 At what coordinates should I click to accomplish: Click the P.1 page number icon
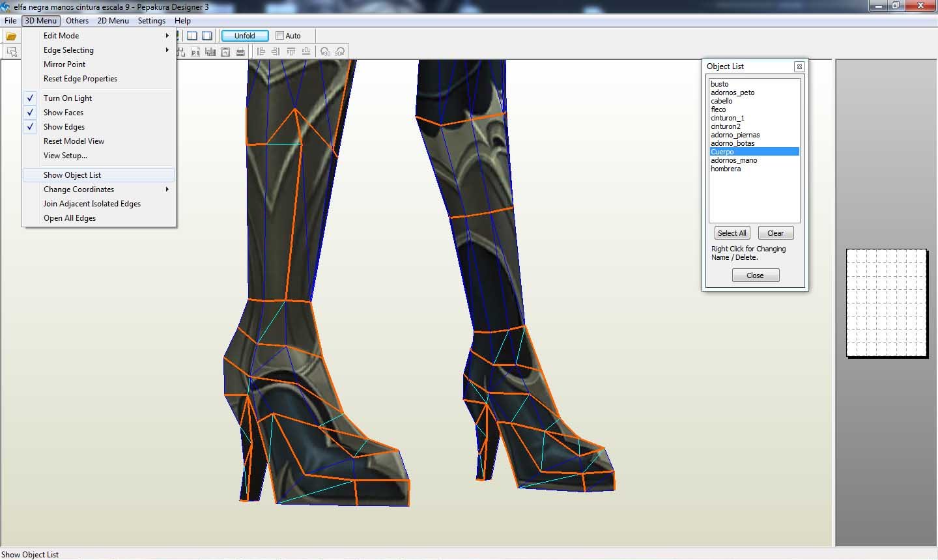click(195, 51)
